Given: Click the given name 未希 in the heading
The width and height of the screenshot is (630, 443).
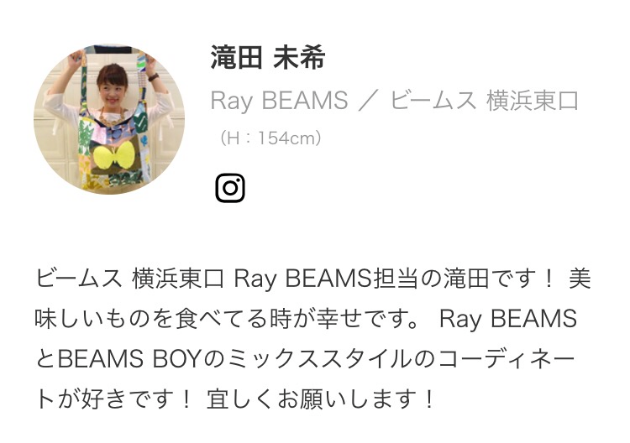Looking at the screenshot, I should coord(299,57).
